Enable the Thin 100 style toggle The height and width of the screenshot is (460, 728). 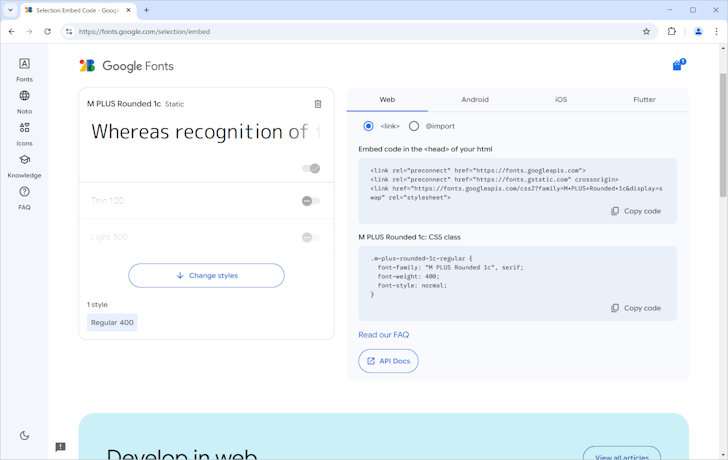click(311, 201)
